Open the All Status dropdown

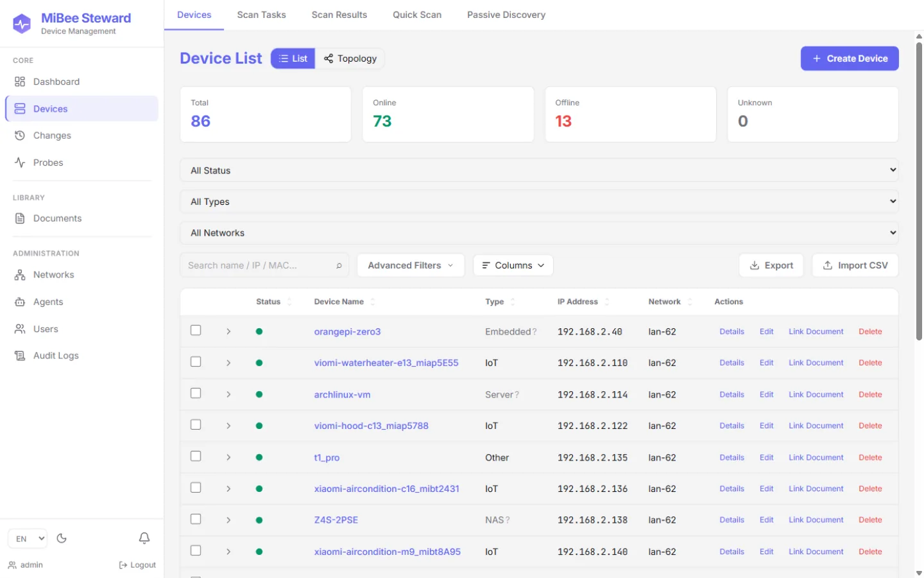pyautogui.click(x=539, y=170)
